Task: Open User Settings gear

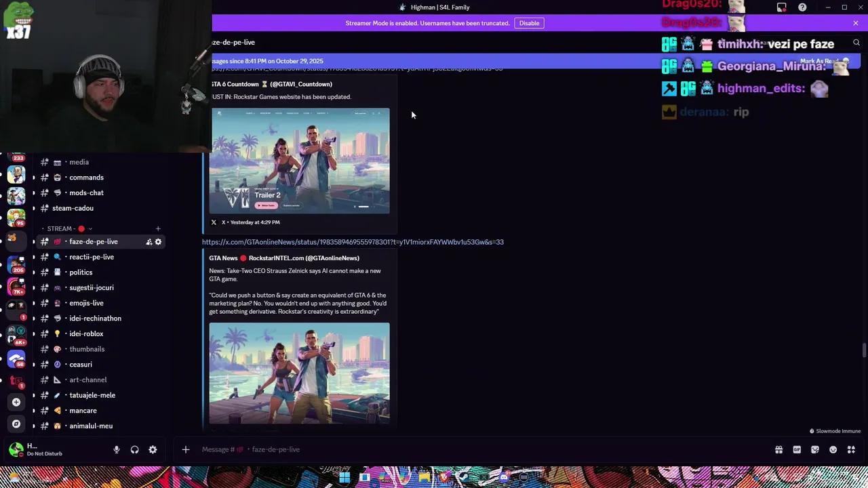Action: coord(153,449)
